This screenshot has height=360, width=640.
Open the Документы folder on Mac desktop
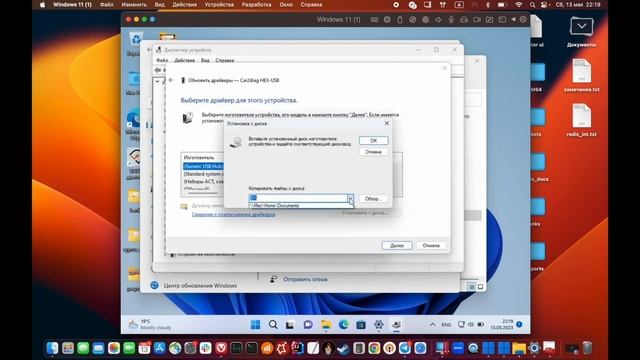(581, 32)
